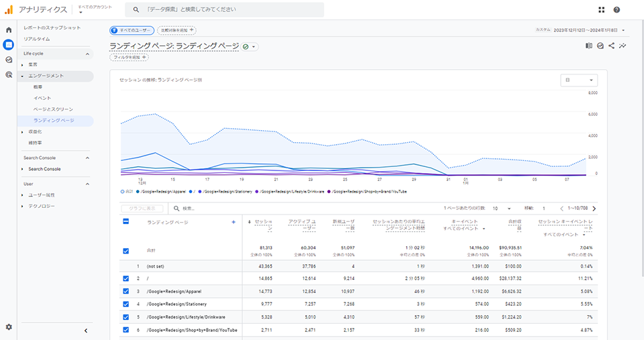The width and height of the screenshot is (644, 340).
Task: Open the セッション キーイベントレート event dropdown
Action: pyautogui.click(x=564, y=235)
